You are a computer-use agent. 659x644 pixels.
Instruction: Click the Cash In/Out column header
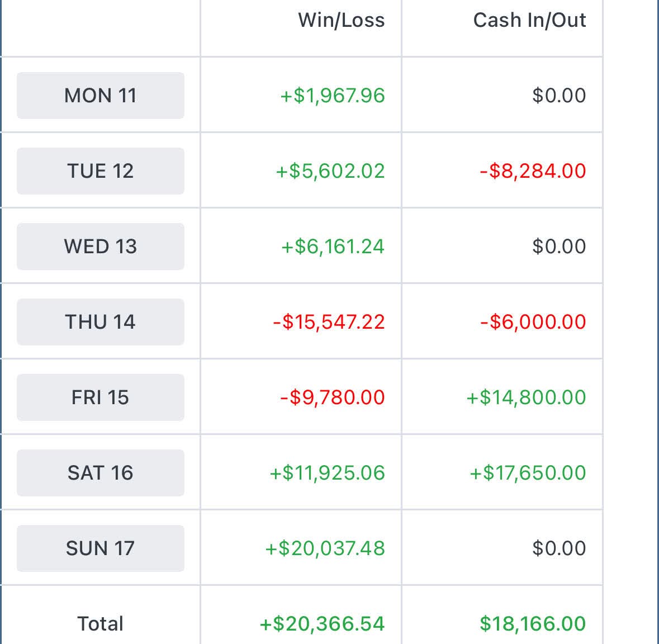pyautogui.click(x=529, y=20)
